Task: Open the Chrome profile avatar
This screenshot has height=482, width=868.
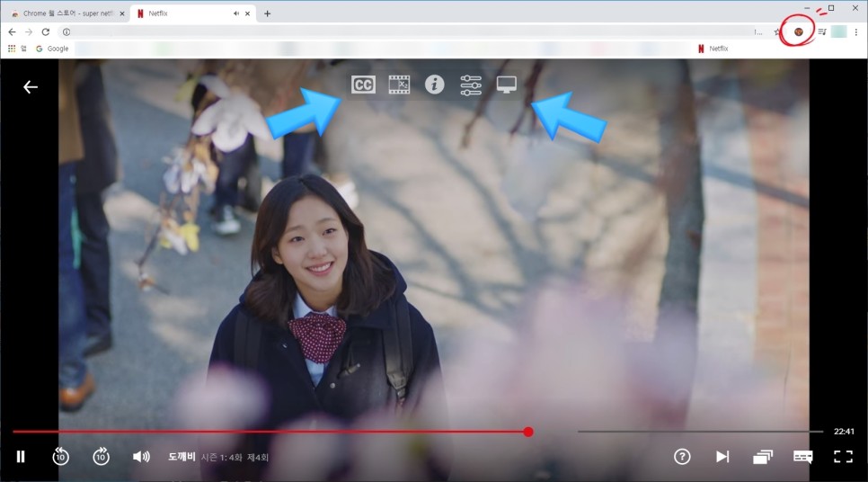Action: (x=838, y=31)
